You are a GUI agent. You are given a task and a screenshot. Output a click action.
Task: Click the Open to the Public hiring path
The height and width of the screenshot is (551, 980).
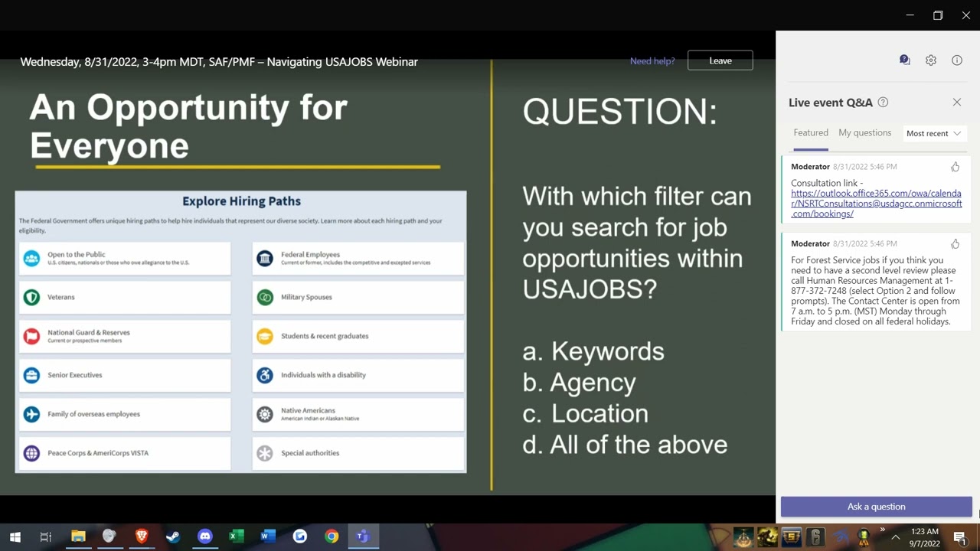click(x=125, y=259)
